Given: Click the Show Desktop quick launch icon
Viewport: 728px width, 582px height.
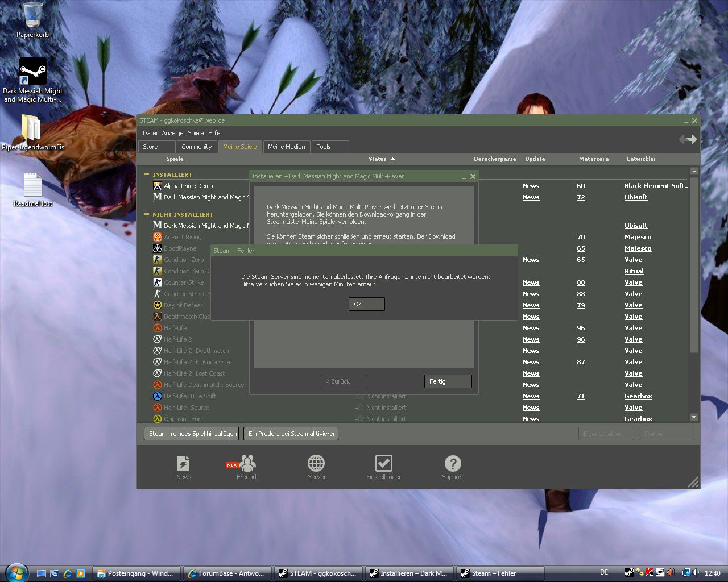Looking at the screenshot, I should (42, 573).
